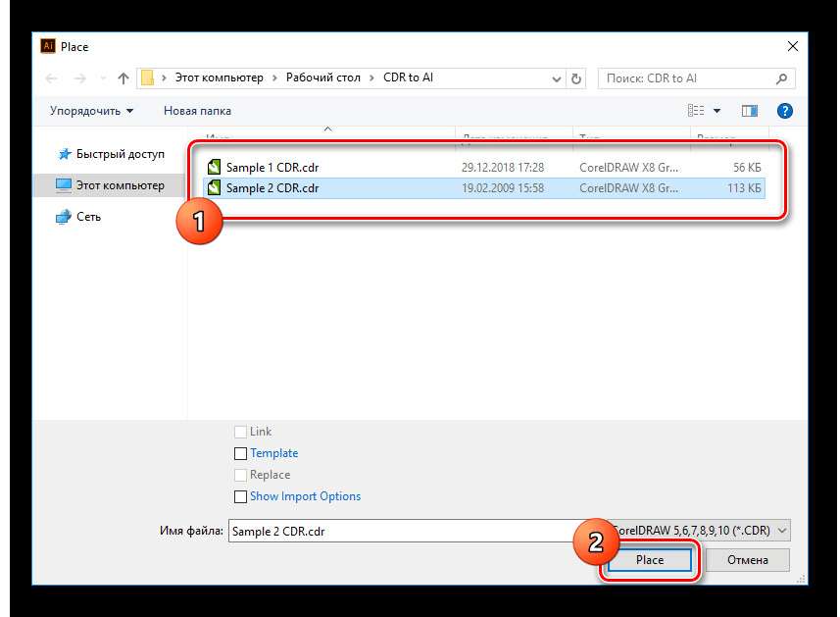Click the Sample 1 CDR file icon

tap(215, 168)
